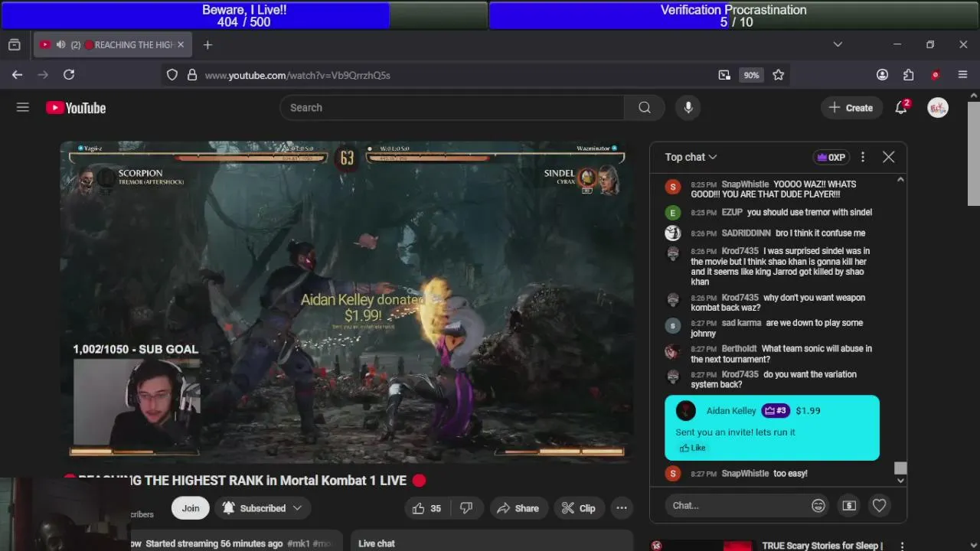The width and height of the screenshot is (980, 551).
Task: Dislike the video with thumbs down
Action: 466,508
